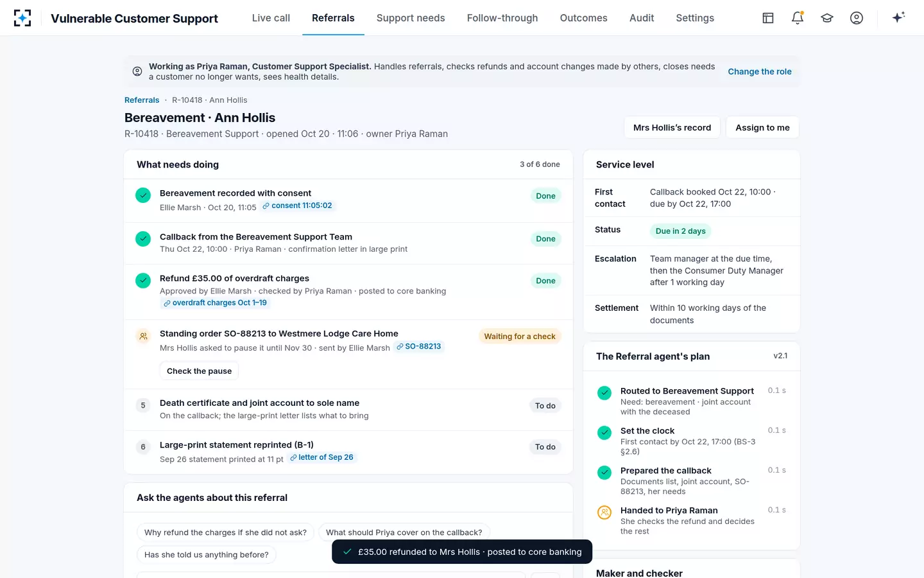Click the 'Due in 2 days' status pill
The height and width of the screenshot is (578, 924).
pos(680,231)
